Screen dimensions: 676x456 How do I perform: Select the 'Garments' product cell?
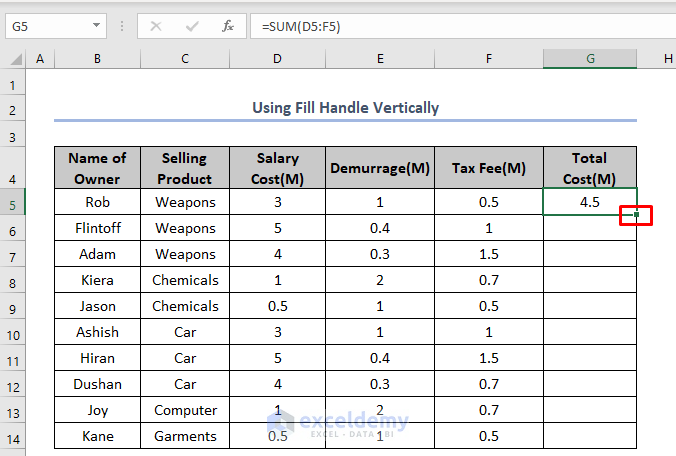point(185,436)
